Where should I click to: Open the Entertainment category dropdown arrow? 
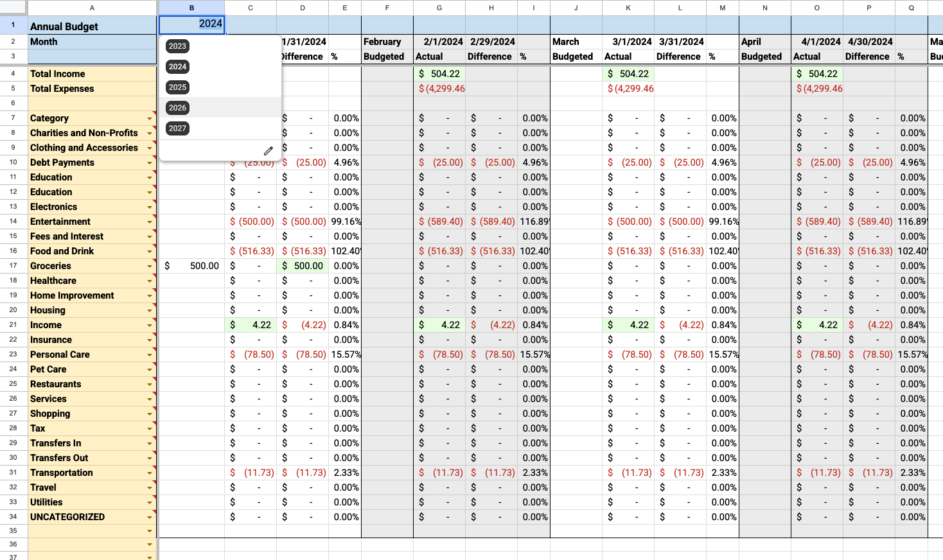click(x=148, y=221)
